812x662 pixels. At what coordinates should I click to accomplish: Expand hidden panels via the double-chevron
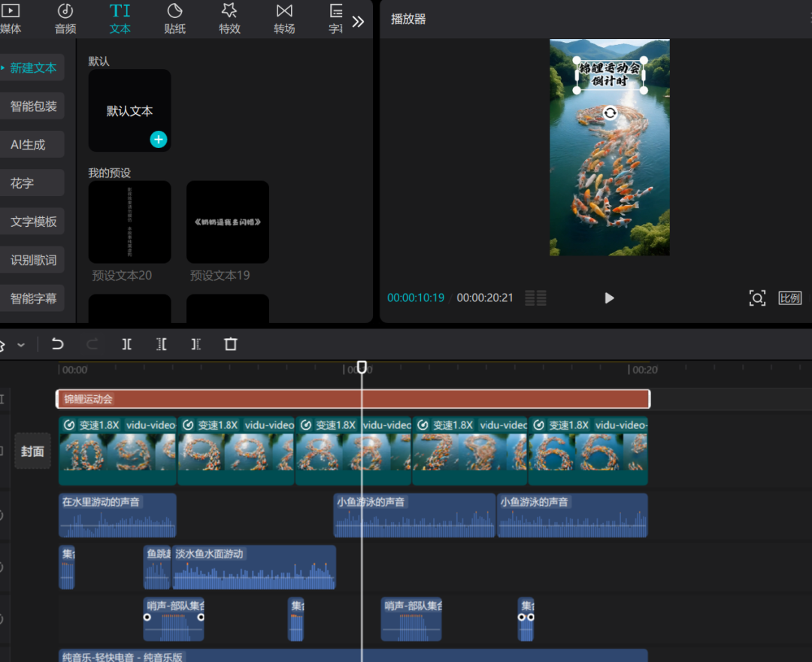pos(357,20)
